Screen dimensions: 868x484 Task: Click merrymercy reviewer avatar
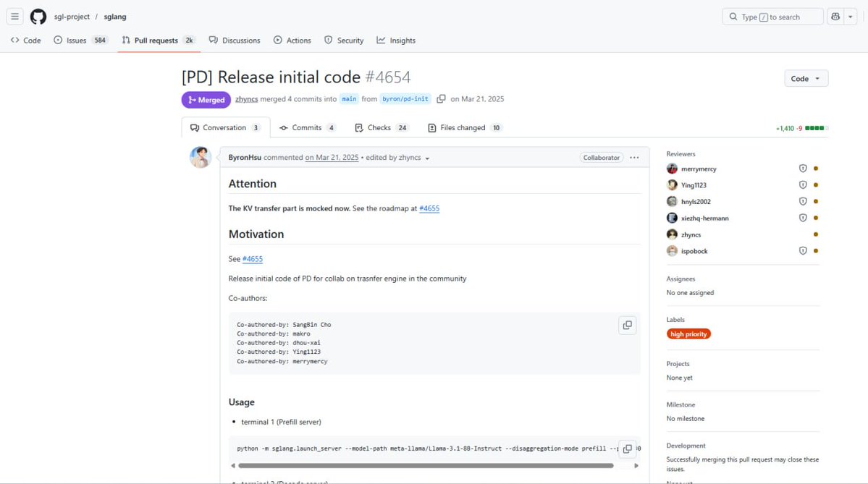(x=672, y=169)
